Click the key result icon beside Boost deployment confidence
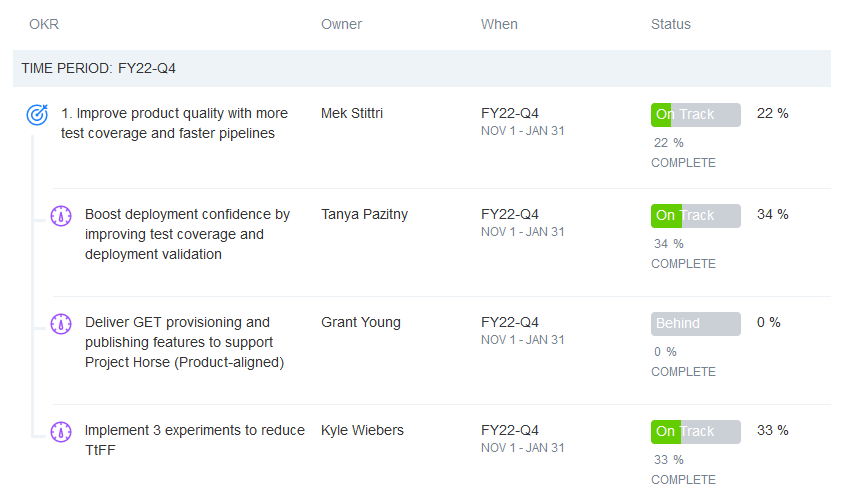 [x=61, y=216]
